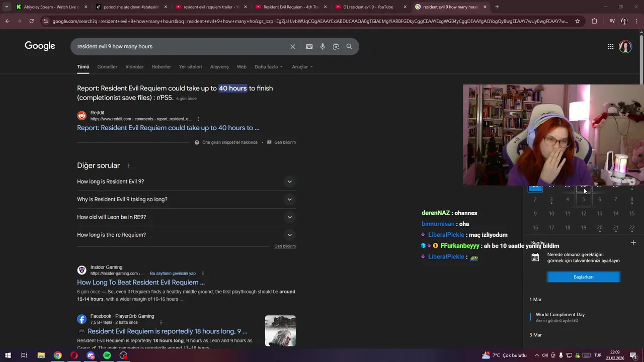Submit the search with the magnifier icon
The height and width of the screenshot is (362, 644).
[x=349, y=46]
